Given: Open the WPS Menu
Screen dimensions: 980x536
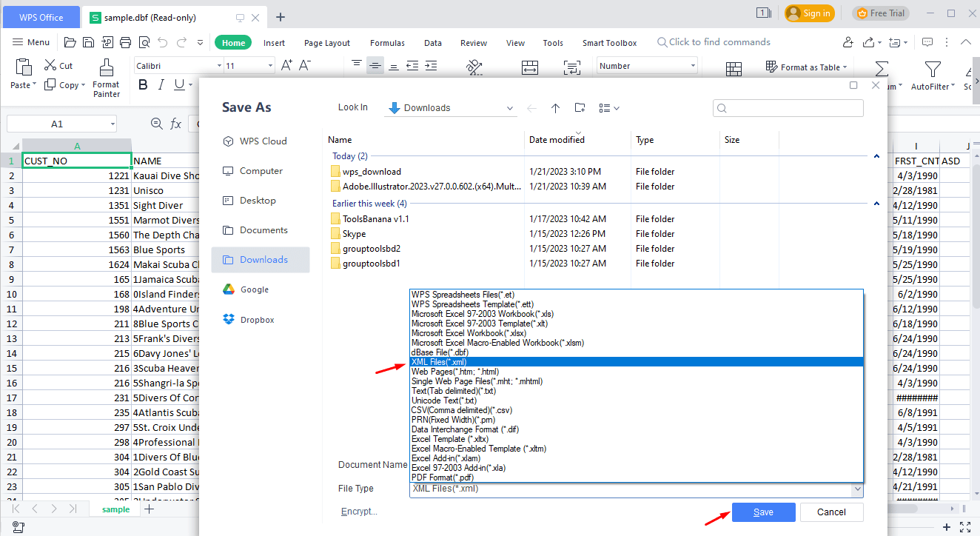Looking at the screenshot, I should (x=30, y=42).
